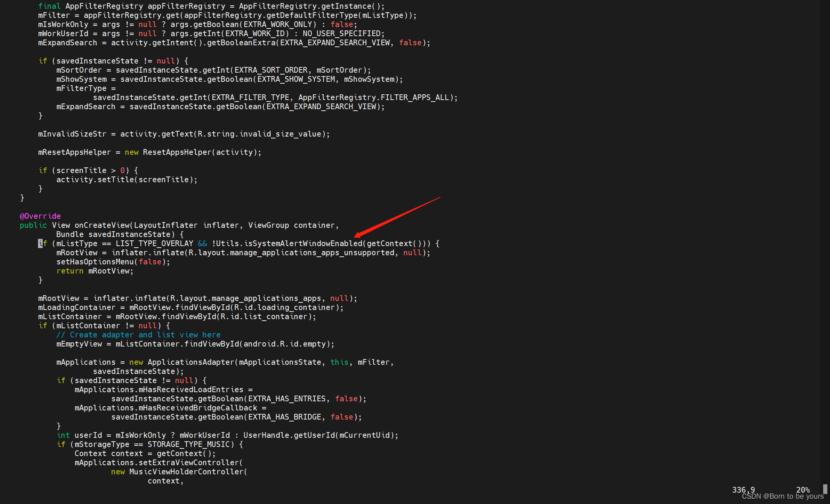Click the STORAGE_TYPE_MUSIC constant
This screenshot has width=830, height=504.
(x=189, y=444)
